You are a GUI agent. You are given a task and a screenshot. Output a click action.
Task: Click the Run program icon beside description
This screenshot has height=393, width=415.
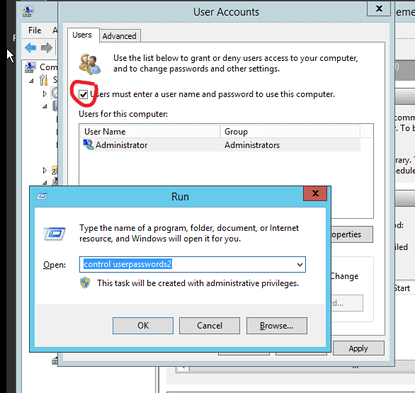coord(54,234)
